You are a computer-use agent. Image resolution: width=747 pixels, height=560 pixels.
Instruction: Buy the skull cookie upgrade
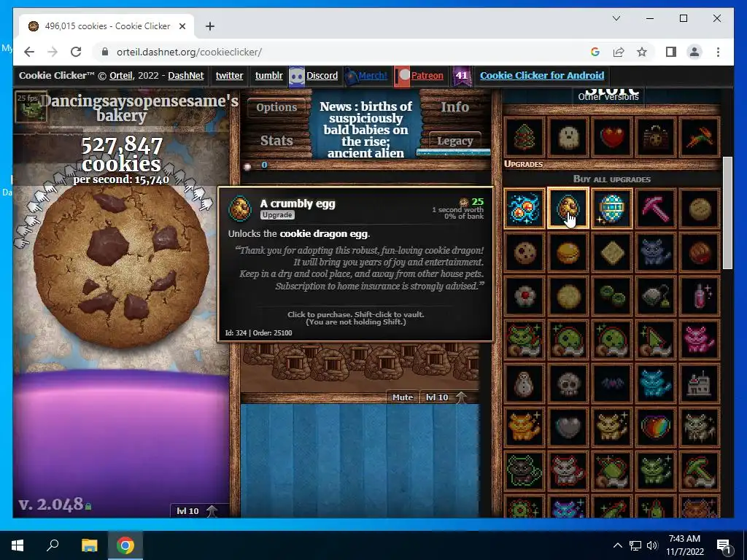click(568, 384)
